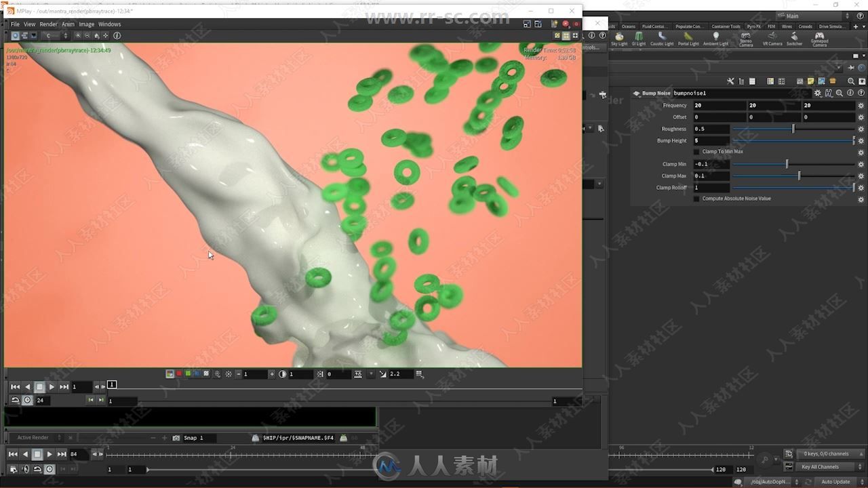Open the Auto Update dropdown
This screenshot has height=488, width=868.
click(x=840, y=482)
